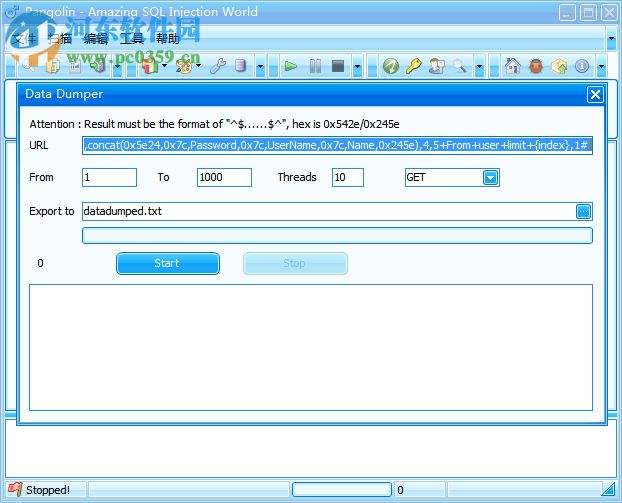Click the Export to browse button
Screen dimensions: 622x503
coord(583,211)
